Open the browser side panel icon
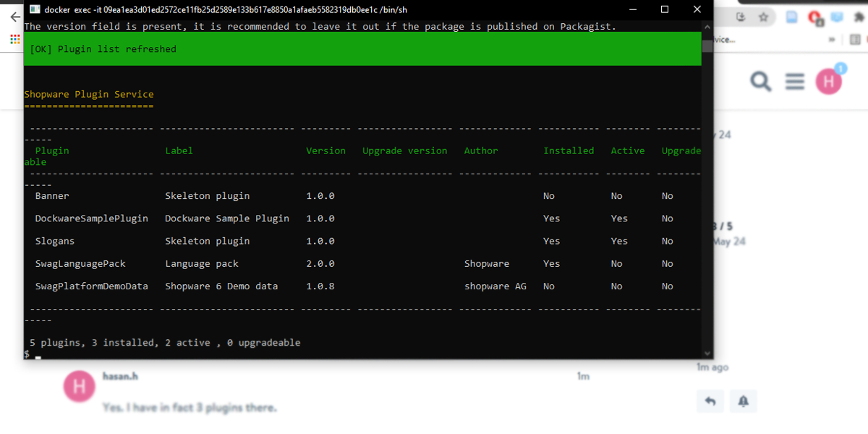This screenshot has width=868, height=434. click(856, 40)
